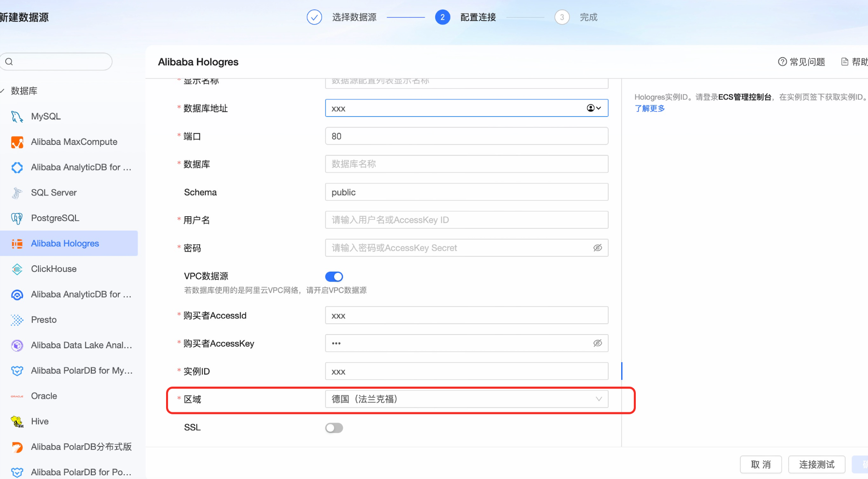Click the MySQL dolphin icon
This screenshot has height=479, width=868.
click(17, 116)
